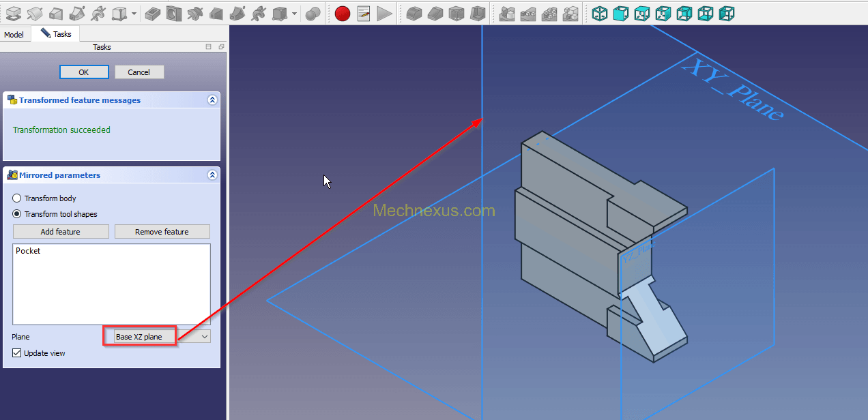Select Transform tool shapes radio option
The image size is (868, 420).
[x=17, y=214]
